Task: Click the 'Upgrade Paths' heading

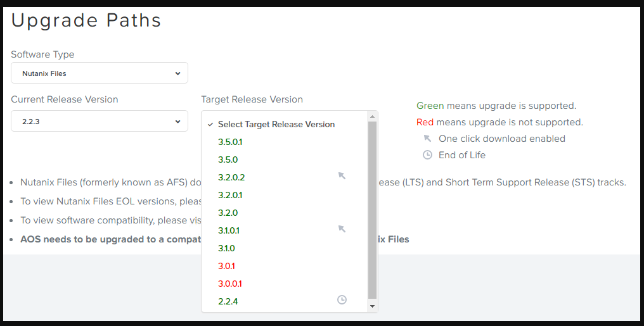Action: coord(86,20)
